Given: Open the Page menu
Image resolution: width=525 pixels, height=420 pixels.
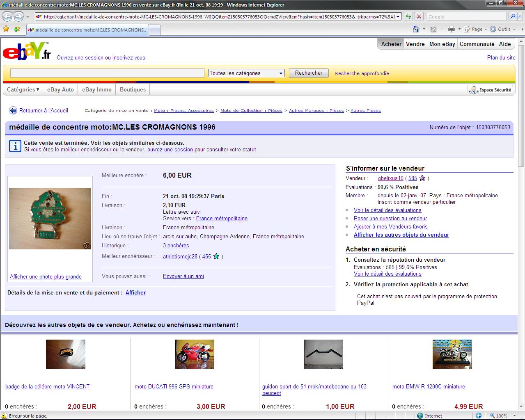Looking at the screenshot, I should click(475, 29).
